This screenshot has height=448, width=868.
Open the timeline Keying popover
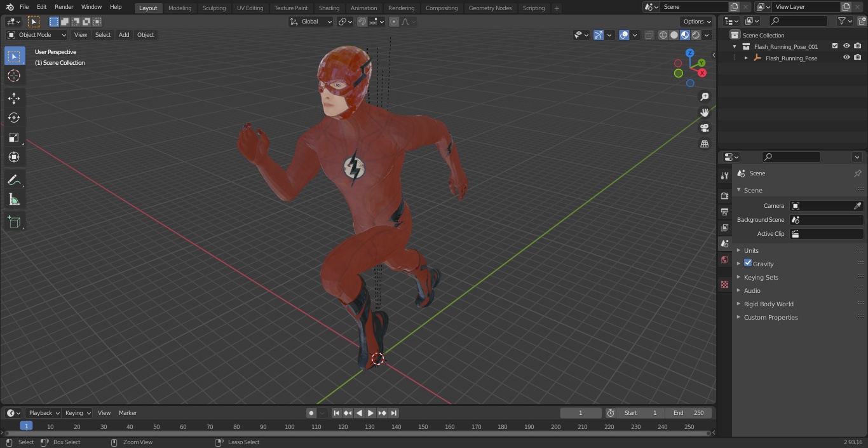78,413
